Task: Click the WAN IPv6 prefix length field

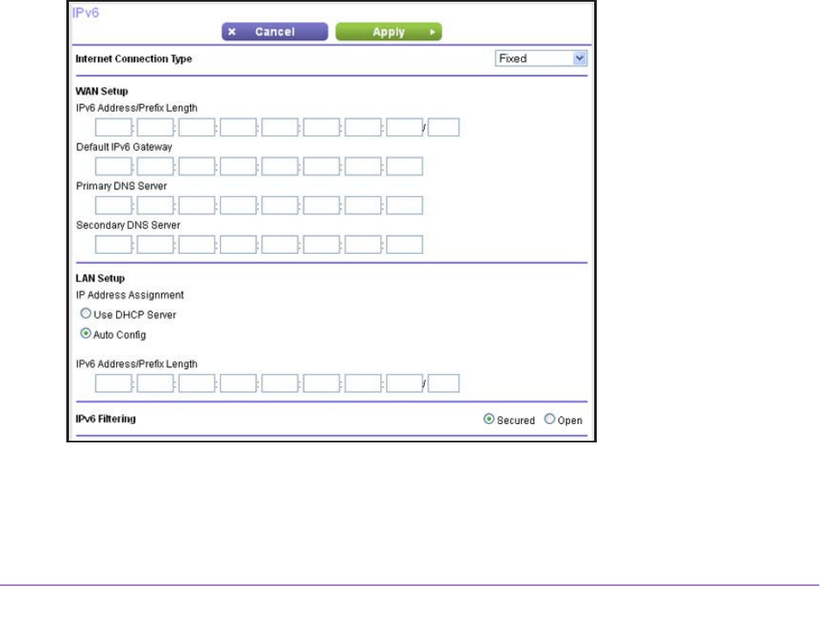Action: 443,127
